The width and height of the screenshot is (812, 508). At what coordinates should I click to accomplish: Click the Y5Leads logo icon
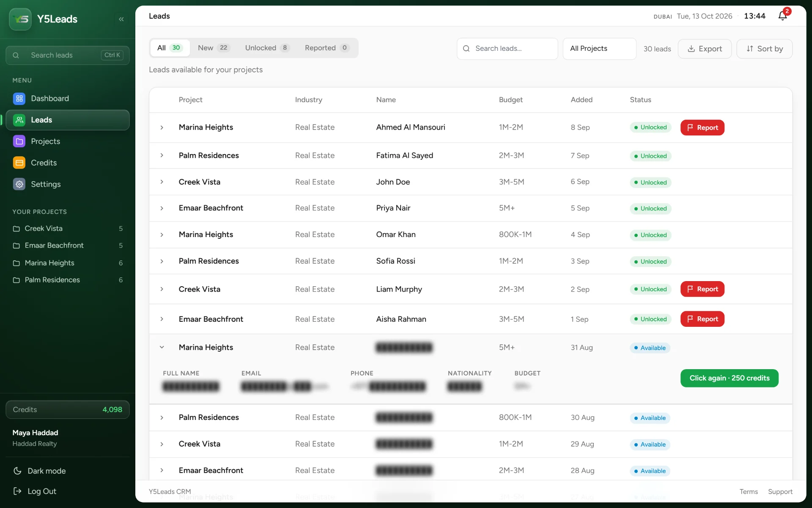[x=20, y=19]
